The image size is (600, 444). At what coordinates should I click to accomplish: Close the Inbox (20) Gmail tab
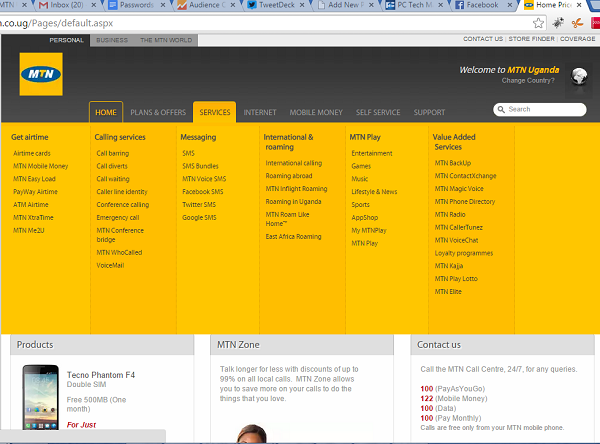coord(93,5)
